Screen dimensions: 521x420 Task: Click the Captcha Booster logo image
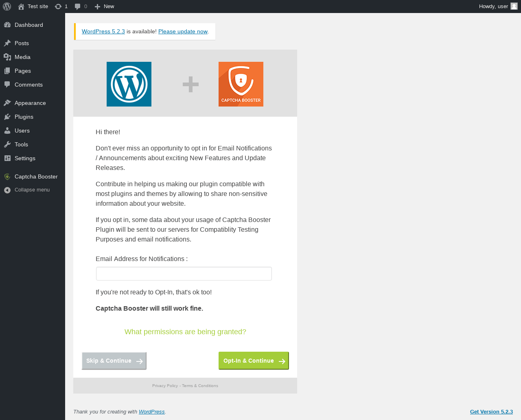[241, 84]
